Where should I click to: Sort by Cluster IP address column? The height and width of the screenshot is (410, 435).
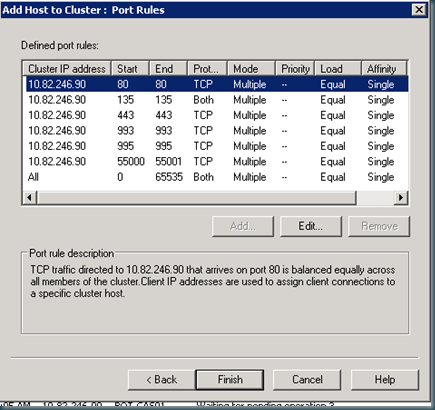pyautogui.click(x=67, y=69)
